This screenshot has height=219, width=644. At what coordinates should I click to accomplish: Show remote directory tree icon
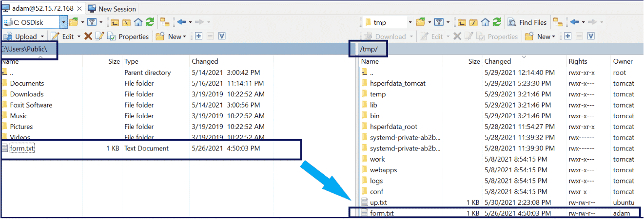click(x=558, y=22)
